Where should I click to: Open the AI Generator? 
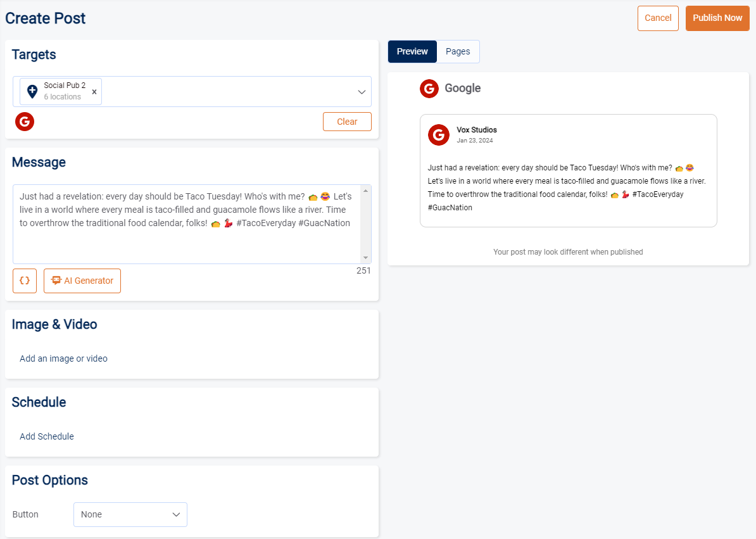pos(82,281)
